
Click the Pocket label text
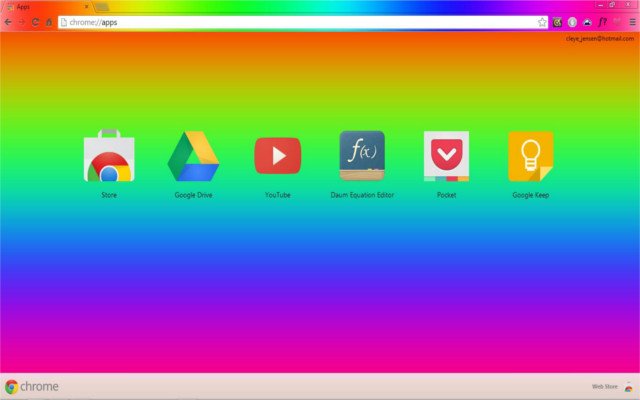point(446,195)
